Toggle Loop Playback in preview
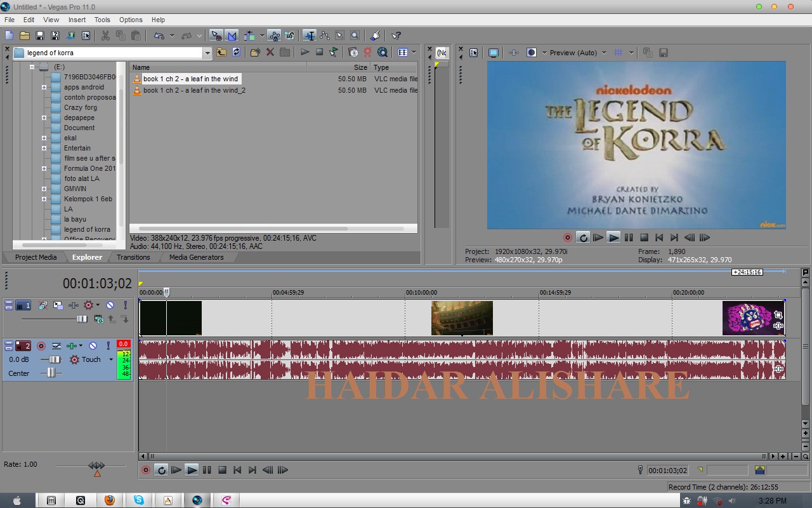 click(583, 237)
